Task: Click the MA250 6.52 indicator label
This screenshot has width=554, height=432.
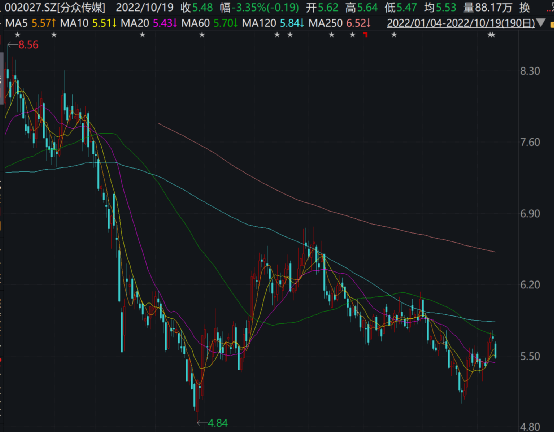Action: click(340, 23)
